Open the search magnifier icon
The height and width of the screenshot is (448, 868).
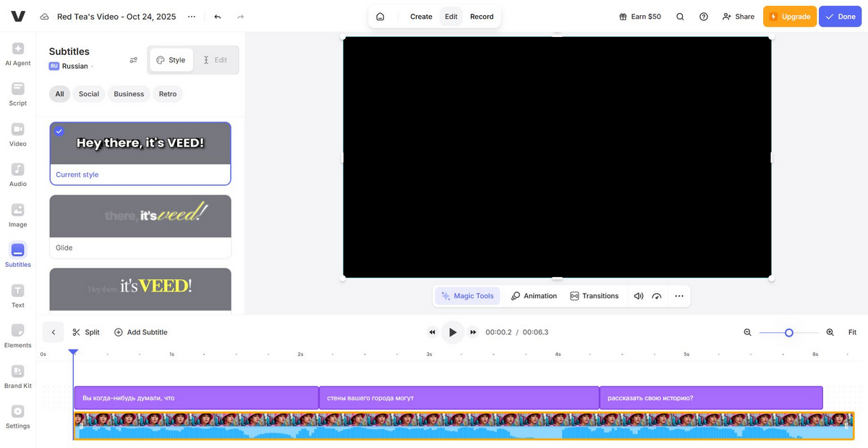coord(680,17)
